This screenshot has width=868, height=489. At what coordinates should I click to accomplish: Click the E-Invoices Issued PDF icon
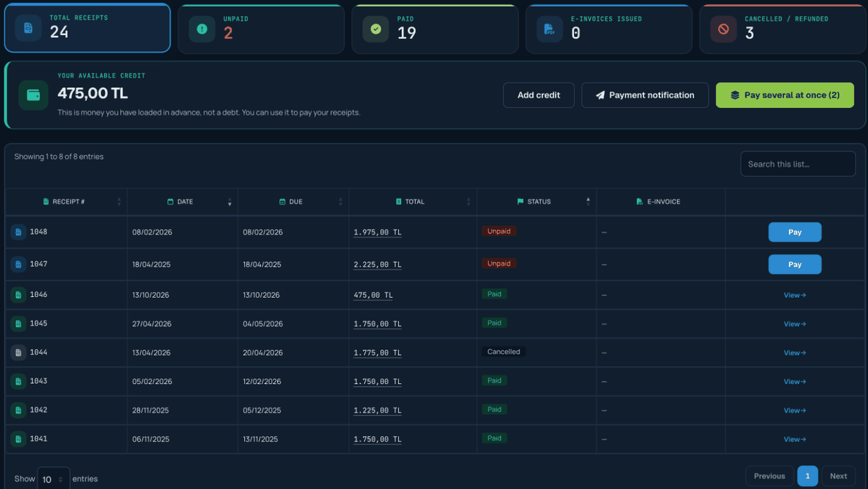[550, 29]
